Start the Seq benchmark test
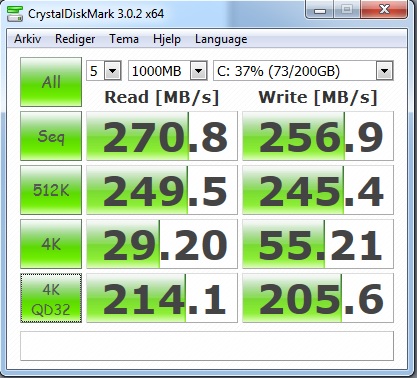Image resolution: width=417 pixels, height=378 pixels. [51, 136]
